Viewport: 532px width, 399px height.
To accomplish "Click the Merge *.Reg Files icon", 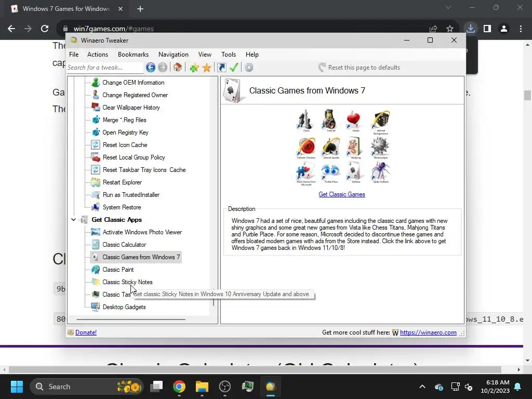I will point(96,120).
